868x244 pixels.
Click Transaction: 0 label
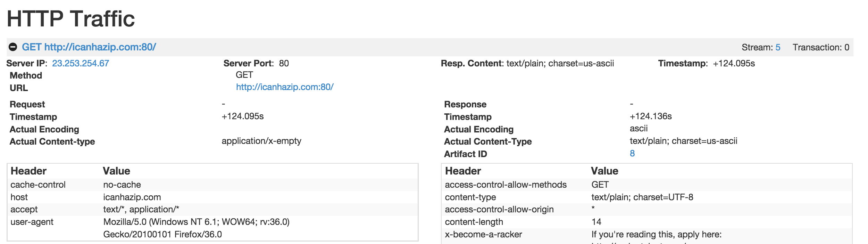coord(820,47)
